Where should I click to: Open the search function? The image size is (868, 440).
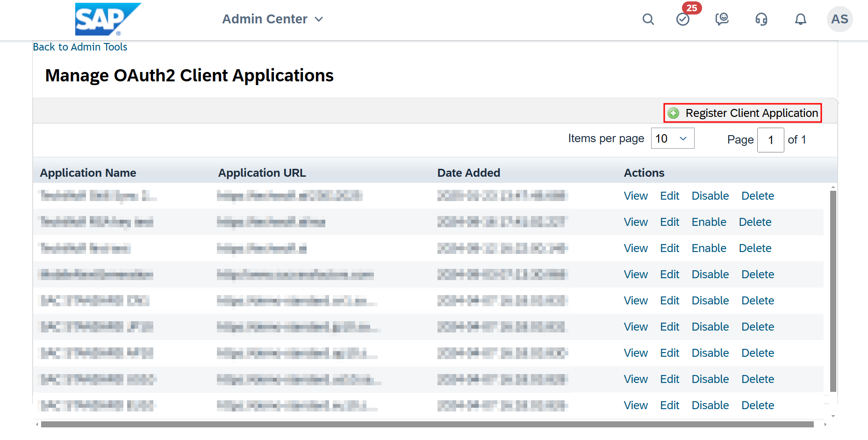[648, 19]
